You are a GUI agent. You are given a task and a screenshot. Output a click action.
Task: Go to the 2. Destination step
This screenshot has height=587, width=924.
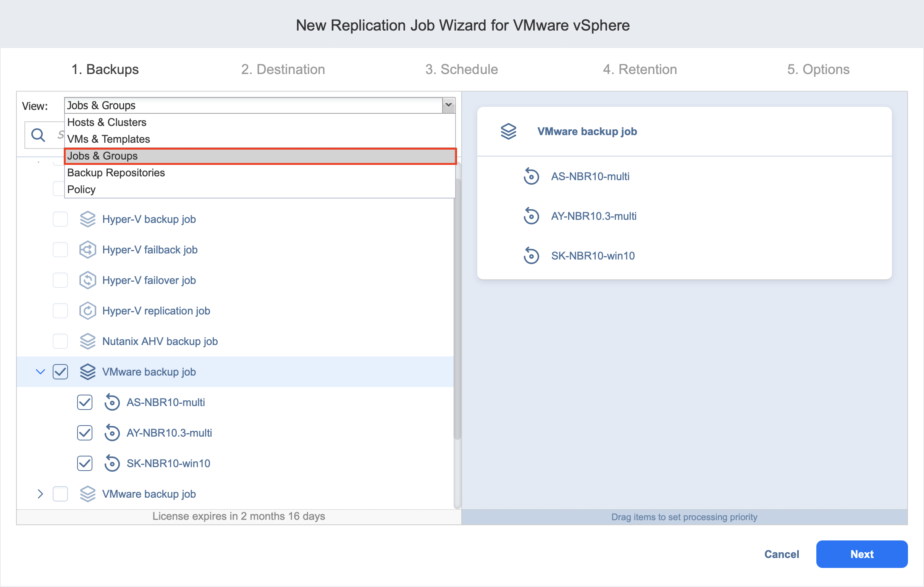coord(283,69)
